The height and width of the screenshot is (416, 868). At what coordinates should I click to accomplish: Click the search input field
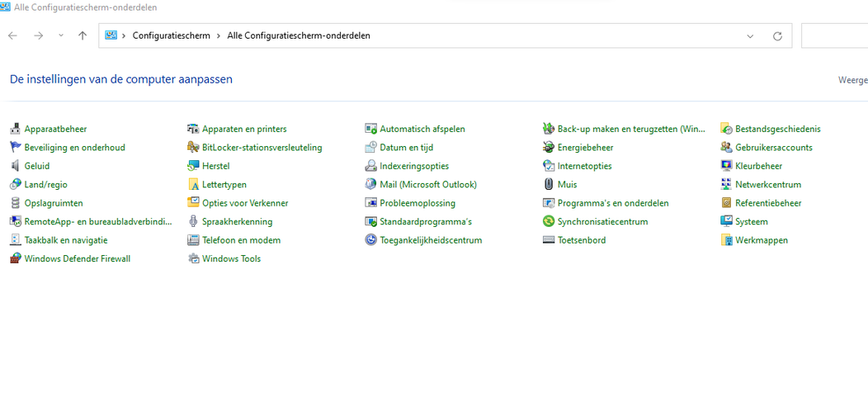pyautogui.click(x=833, y=36)
